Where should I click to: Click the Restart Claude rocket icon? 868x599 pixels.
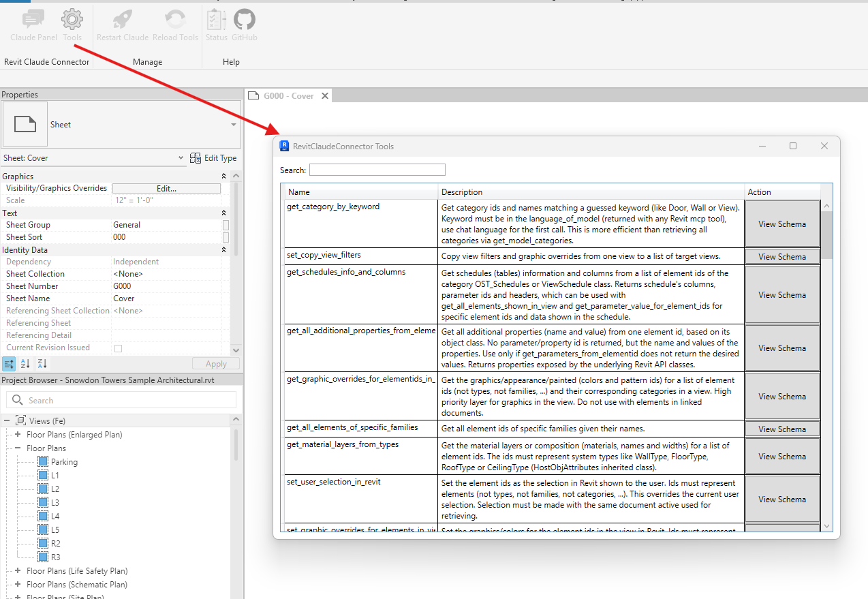click(123, 19)
